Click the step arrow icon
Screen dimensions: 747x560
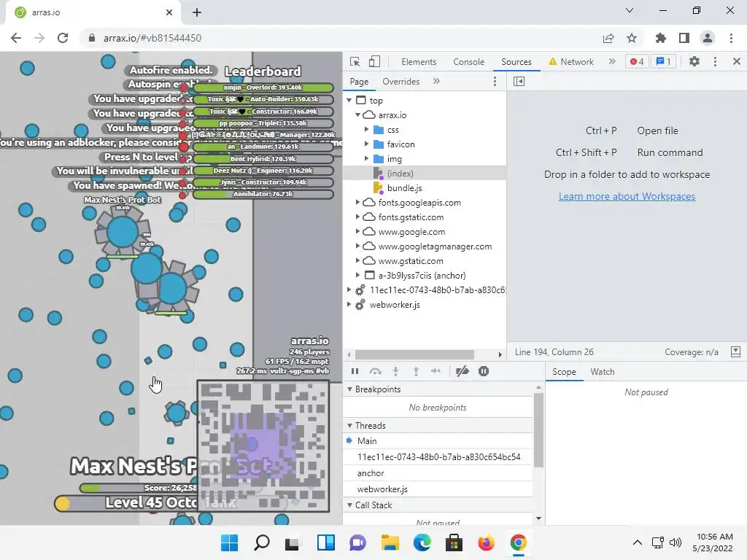click(x=436, y=371)
